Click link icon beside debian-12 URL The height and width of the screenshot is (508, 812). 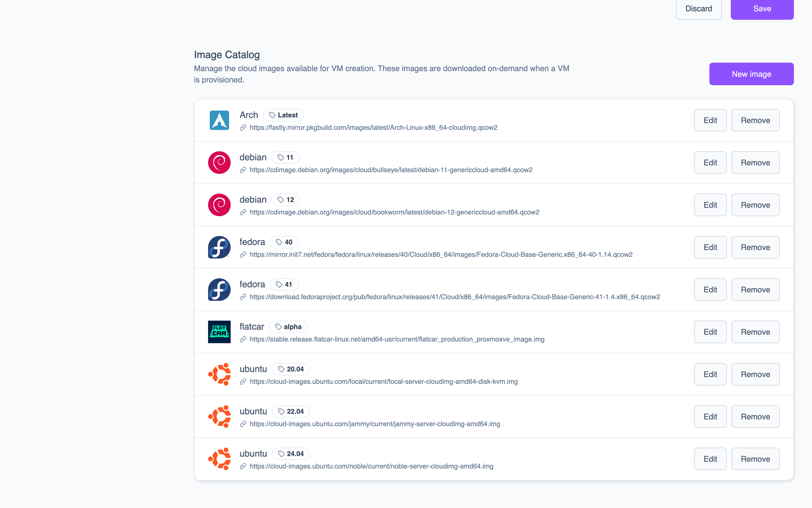[243, 212]
